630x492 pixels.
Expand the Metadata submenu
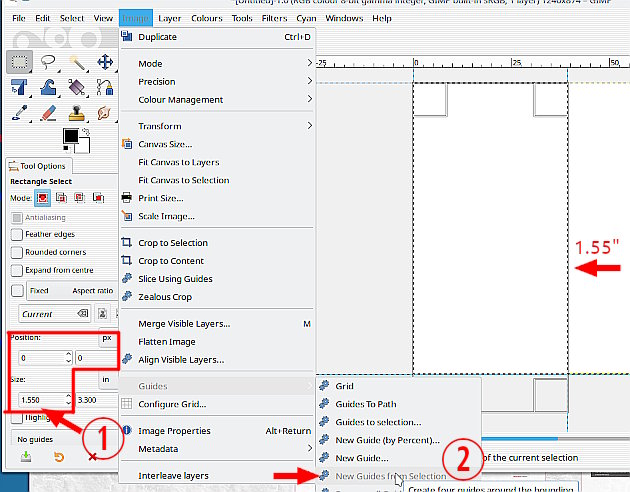click(217, 449)
